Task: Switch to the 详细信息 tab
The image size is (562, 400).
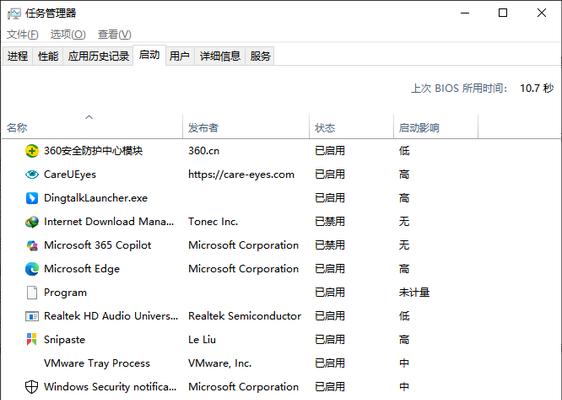Action: coord(220,56)
